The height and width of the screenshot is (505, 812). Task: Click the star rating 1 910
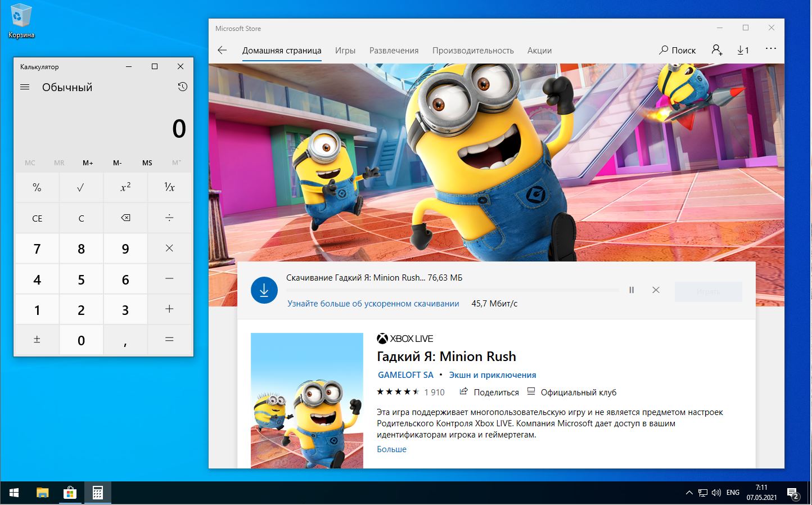pos(410,392)
